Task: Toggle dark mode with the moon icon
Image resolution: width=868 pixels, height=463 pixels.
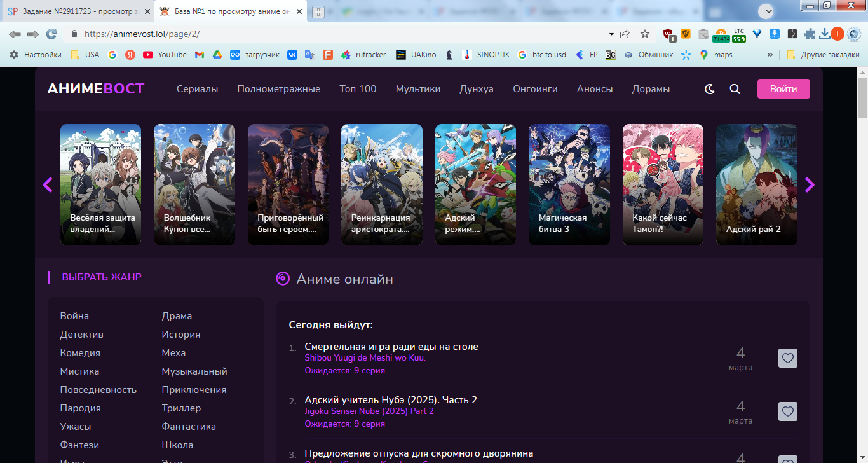Action: coord(710,89)
